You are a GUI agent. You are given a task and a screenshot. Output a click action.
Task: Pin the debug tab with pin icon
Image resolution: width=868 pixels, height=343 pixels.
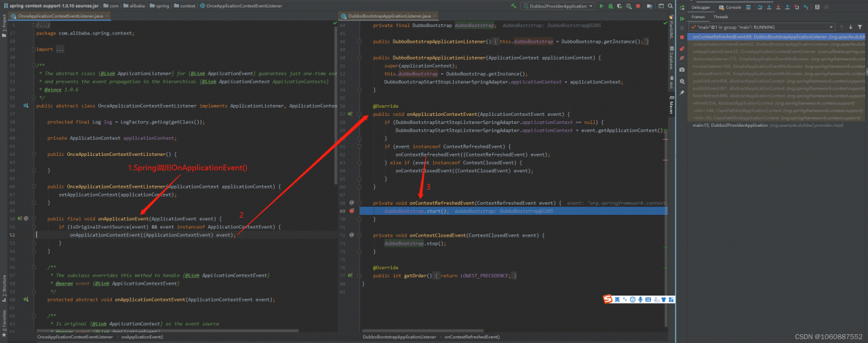click(682, 92)
